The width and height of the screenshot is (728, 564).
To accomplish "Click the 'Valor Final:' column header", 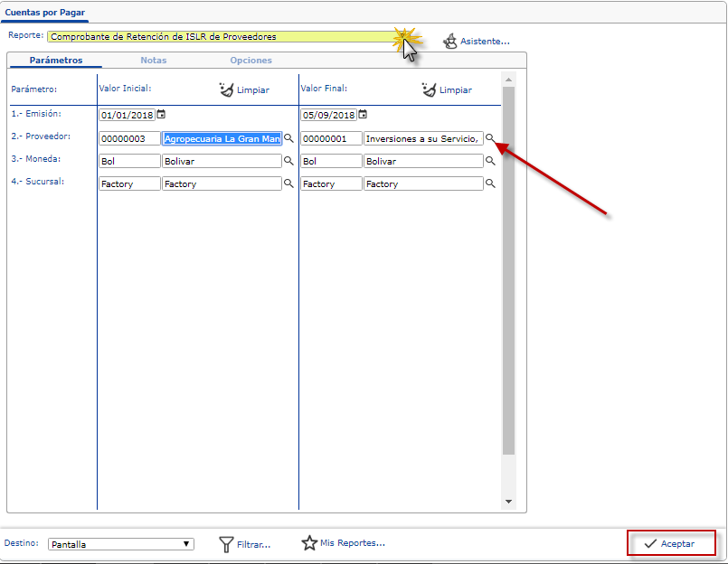I will point(324,89).
